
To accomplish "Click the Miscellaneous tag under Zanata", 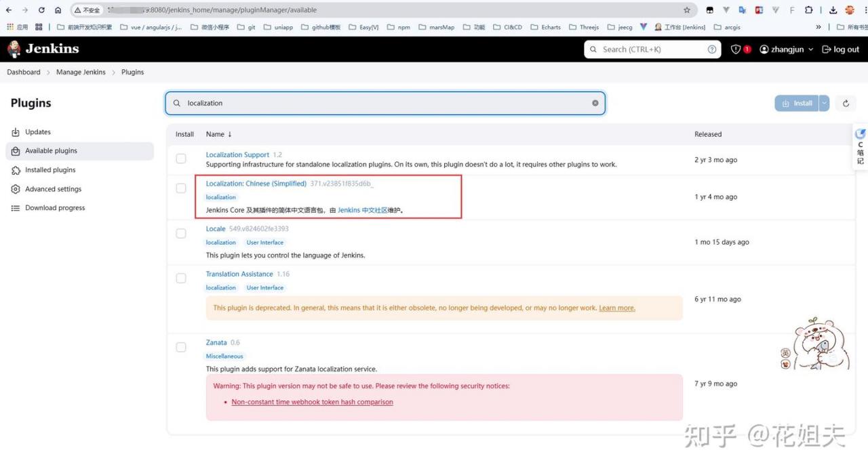I will click(224, 356).
